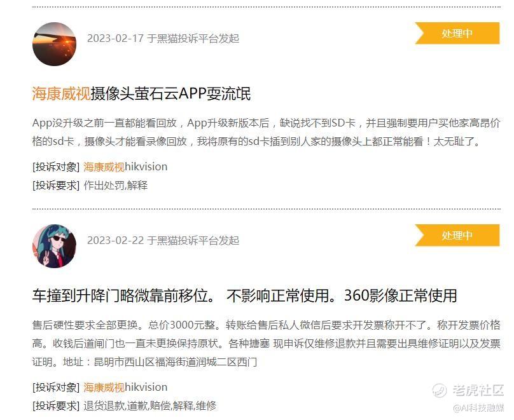Click second complaint description about 3000元
This screenshot has height=420, width=514.
(266, 343)
